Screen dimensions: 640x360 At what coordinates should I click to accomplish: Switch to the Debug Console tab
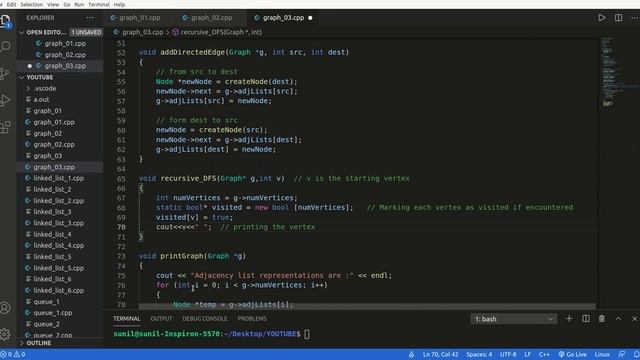(204, 319)
